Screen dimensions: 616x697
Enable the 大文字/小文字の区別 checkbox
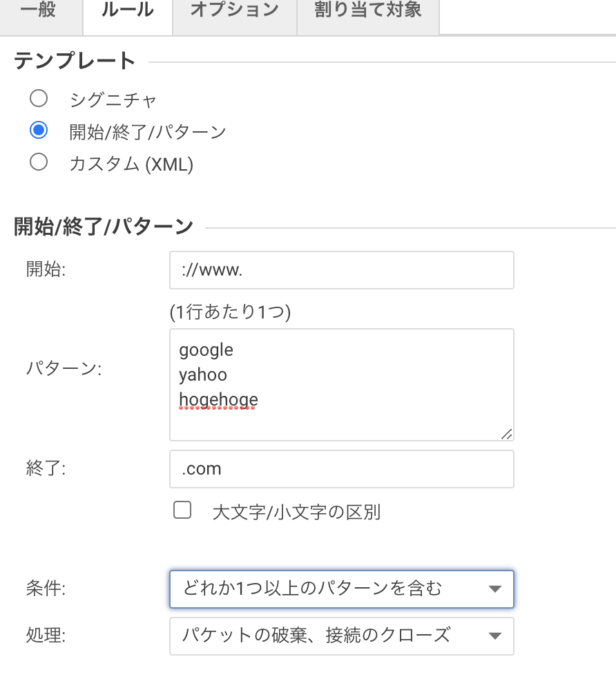[x=182, y=510]
